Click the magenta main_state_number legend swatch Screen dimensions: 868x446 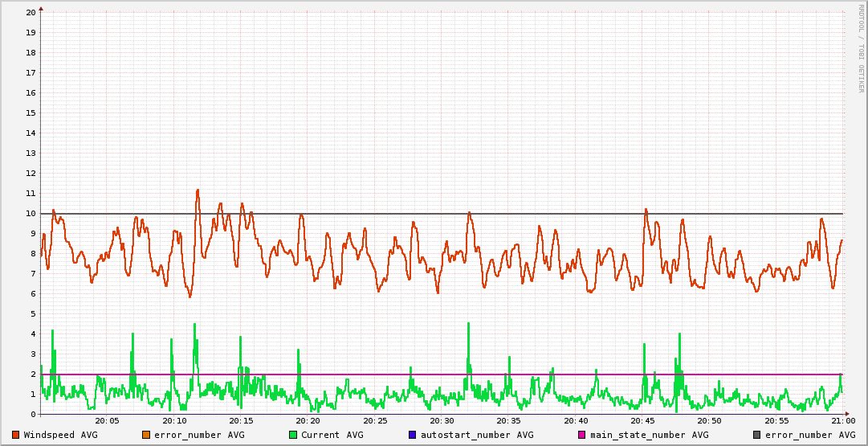pos(582,435)
